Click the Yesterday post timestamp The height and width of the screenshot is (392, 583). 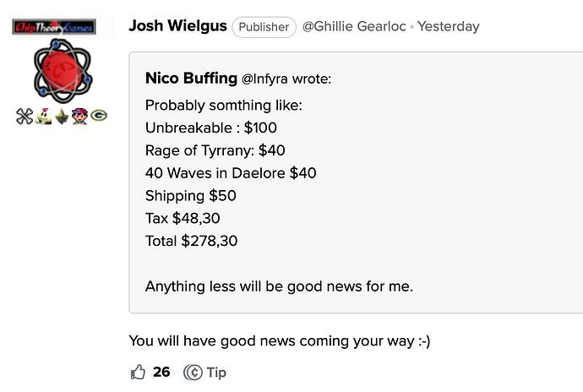tap(448, 27)
